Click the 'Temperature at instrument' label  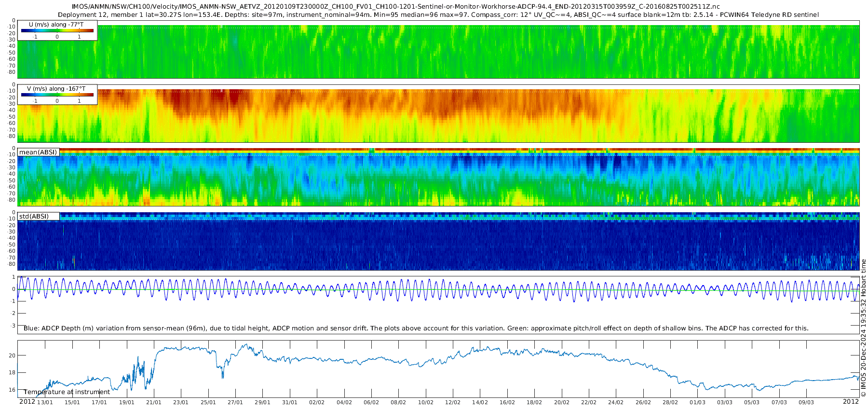pyautogui.click(x=67, y=392)
